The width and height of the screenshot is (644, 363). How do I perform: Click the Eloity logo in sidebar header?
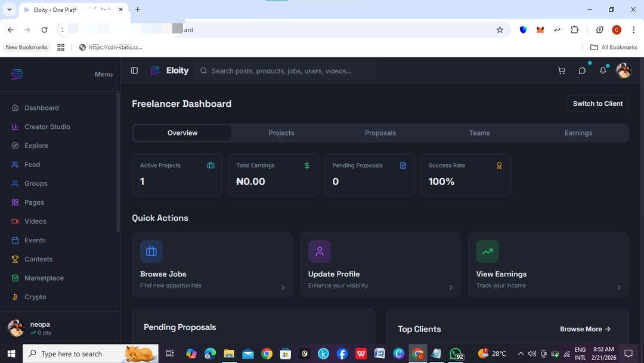click(17, 75)
